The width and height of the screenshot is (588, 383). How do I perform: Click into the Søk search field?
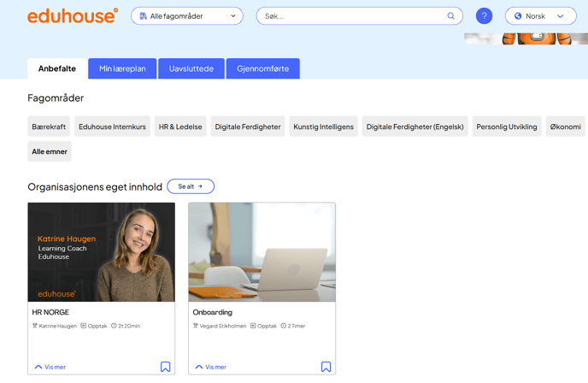[x=350, y=16]
